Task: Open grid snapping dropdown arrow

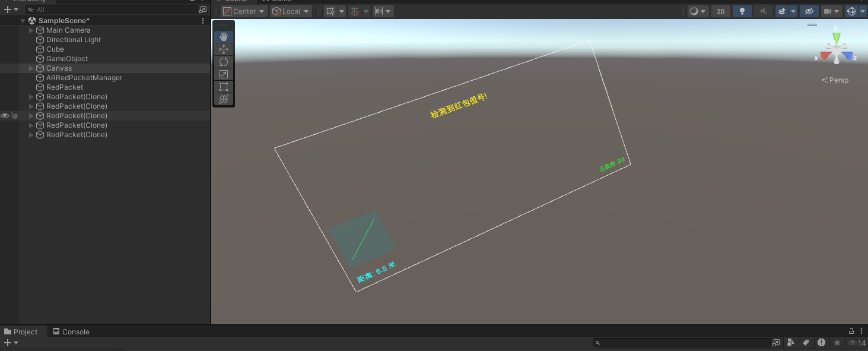Action: (x=342, y=11)
